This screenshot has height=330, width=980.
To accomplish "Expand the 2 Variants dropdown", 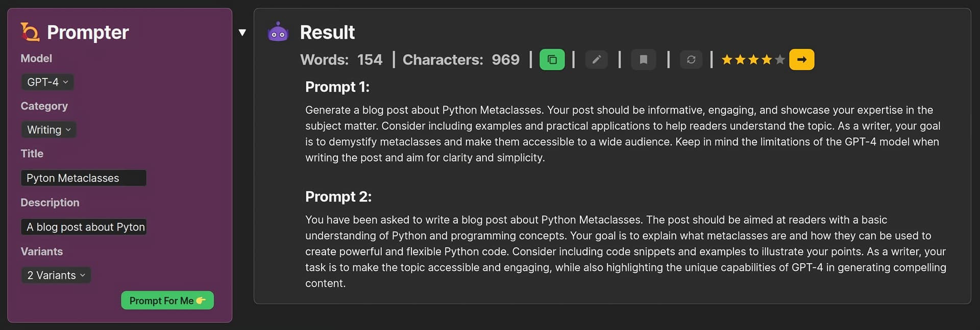I will pos(56,275).
